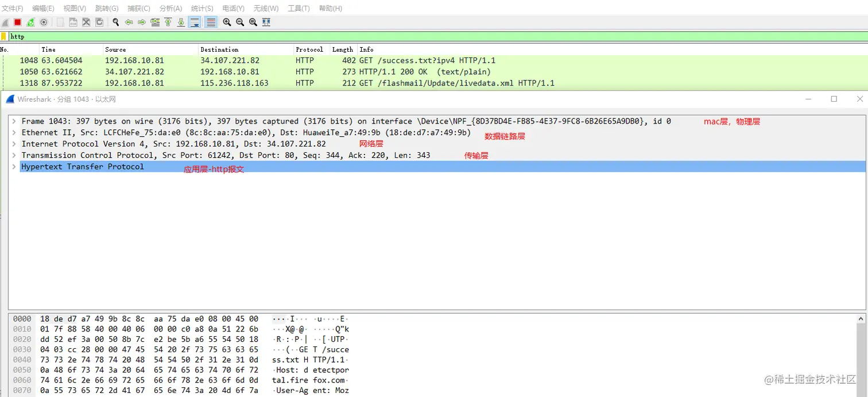The width and height of the screenshot is (868, 397).
Task: Restart the current capture
Action: pyautogui.click(x=30, y=22)
